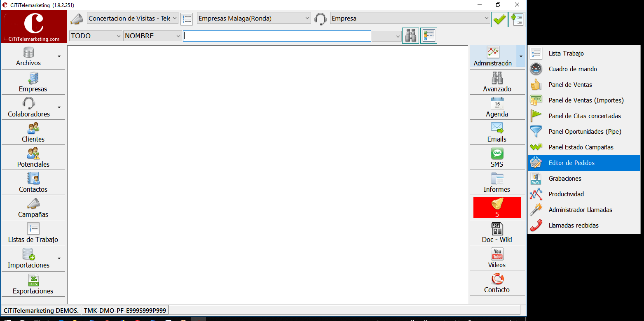Open the TODO filter dropdown
The image size is (644, 321).
pos(96,36)
